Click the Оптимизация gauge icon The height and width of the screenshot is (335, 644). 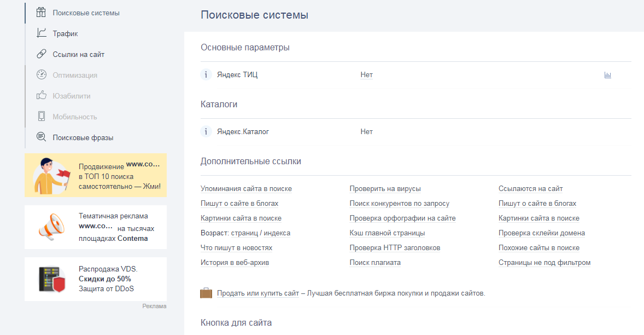click(x=41, y=74)
